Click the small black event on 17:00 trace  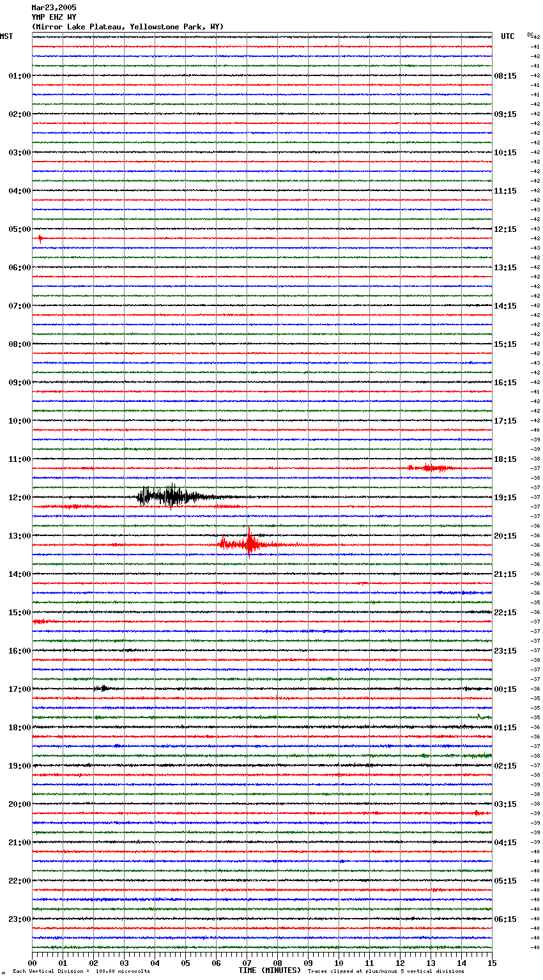[x=102, y=688]
